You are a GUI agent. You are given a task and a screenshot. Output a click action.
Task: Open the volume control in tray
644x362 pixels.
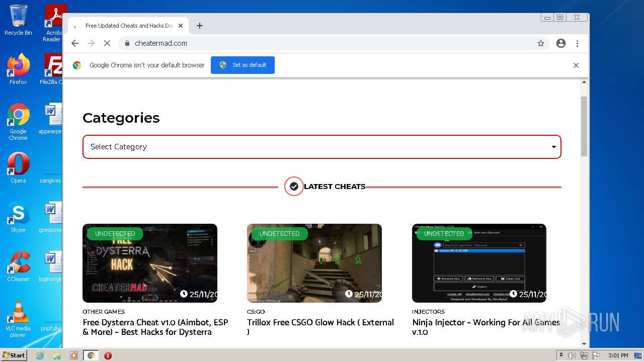pos(572,355)
